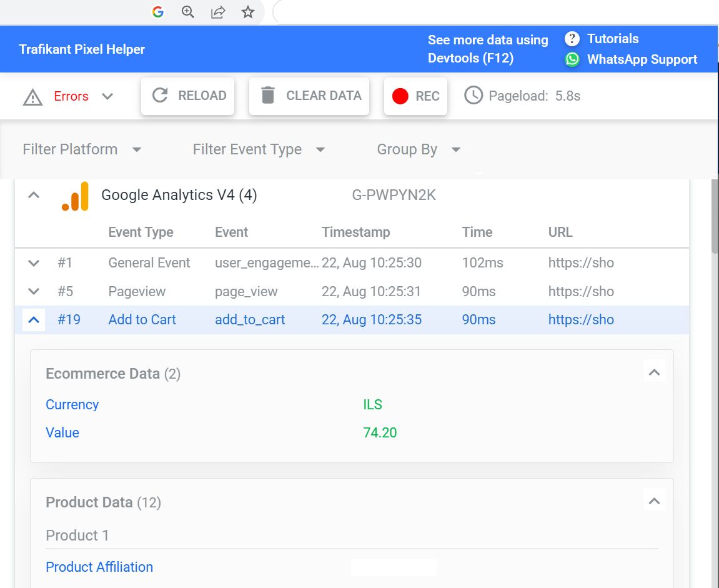
Task: Expand the Errors dropdown chevron
Action: [107, 96]
